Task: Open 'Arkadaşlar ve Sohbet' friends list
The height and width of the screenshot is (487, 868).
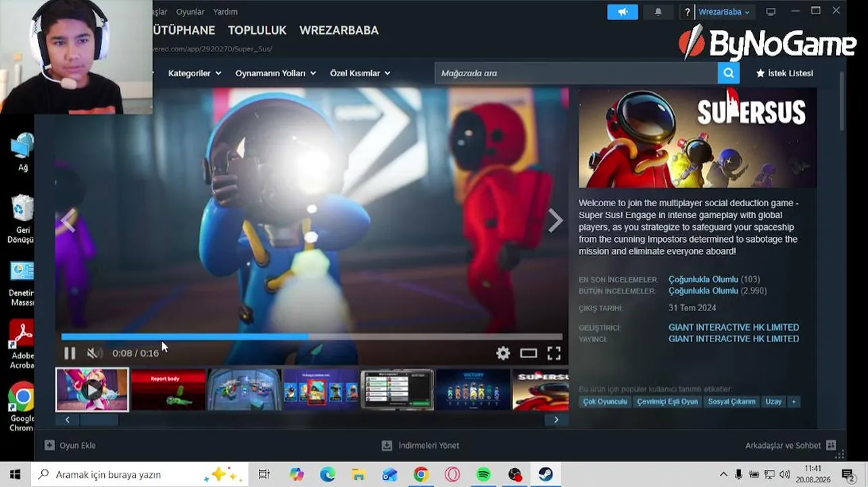Action: (790, 445)
